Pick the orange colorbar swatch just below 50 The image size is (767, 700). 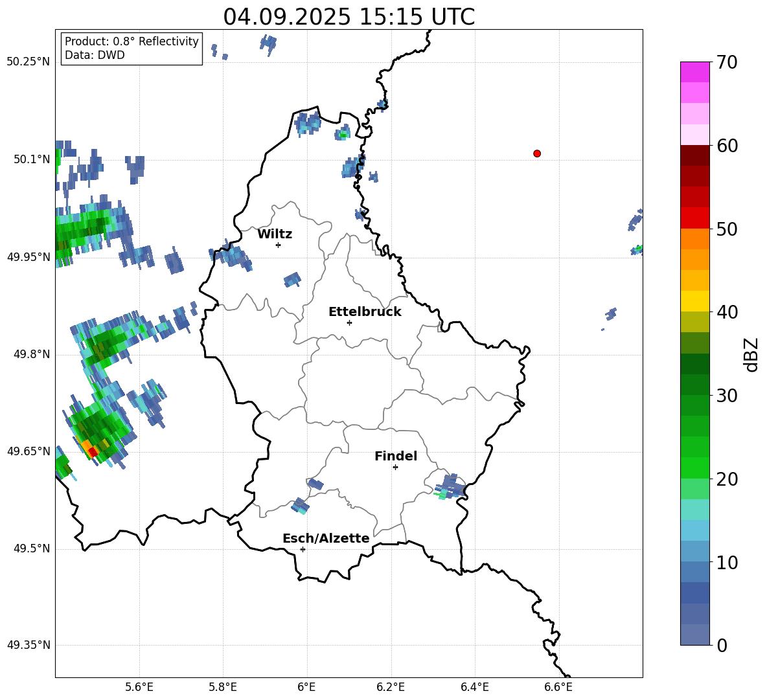coord(694,239)
